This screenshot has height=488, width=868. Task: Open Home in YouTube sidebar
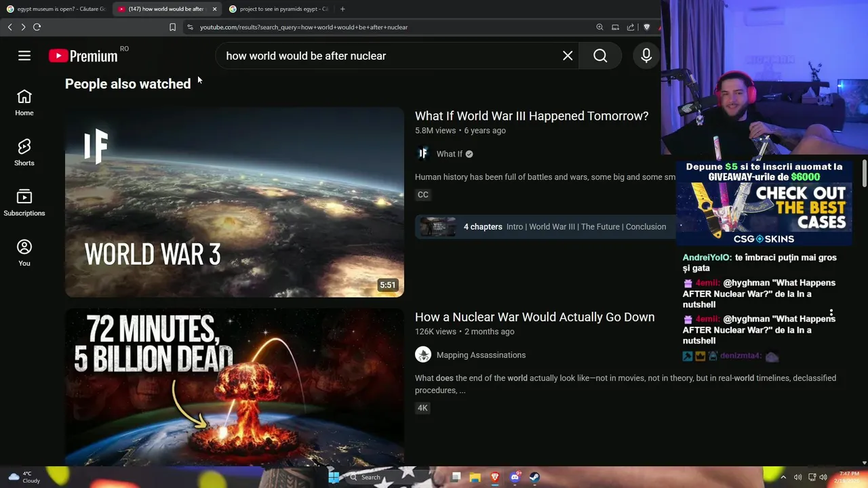(x=24, y=102)
